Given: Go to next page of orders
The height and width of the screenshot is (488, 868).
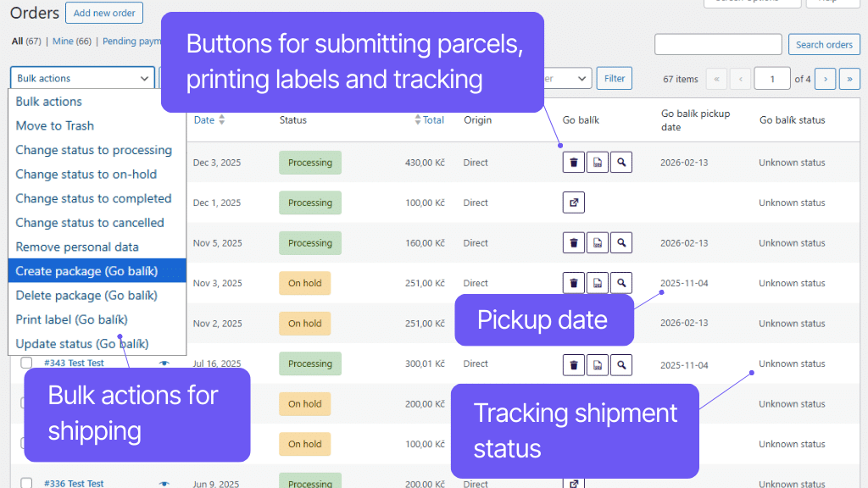Looking at the screenshot, I should coord(826,79).
